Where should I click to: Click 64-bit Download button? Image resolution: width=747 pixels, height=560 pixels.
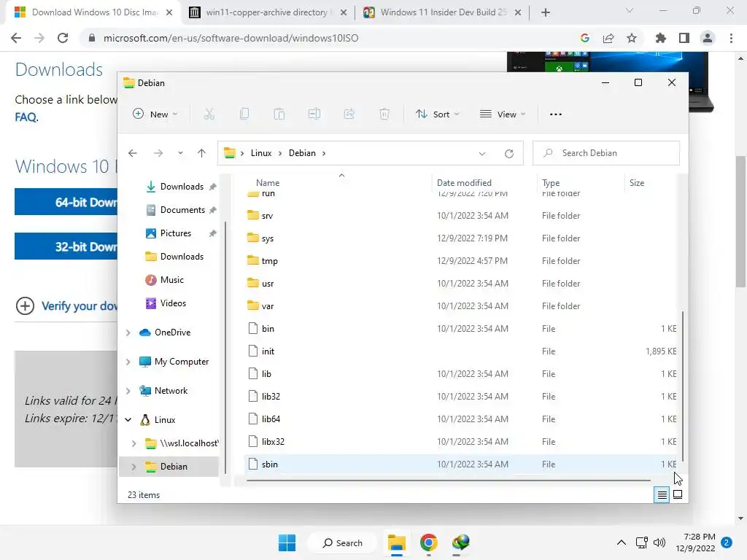[66, 202]
